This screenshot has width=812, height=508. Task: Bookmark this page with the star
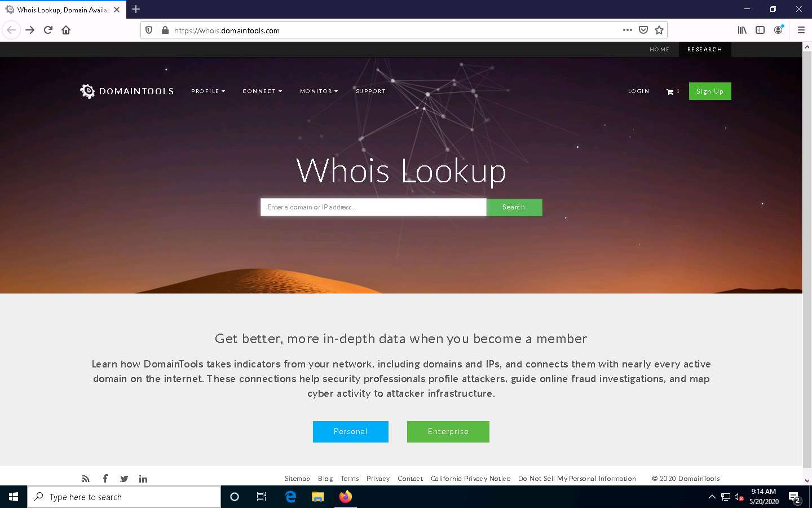(x=659, y=30)
